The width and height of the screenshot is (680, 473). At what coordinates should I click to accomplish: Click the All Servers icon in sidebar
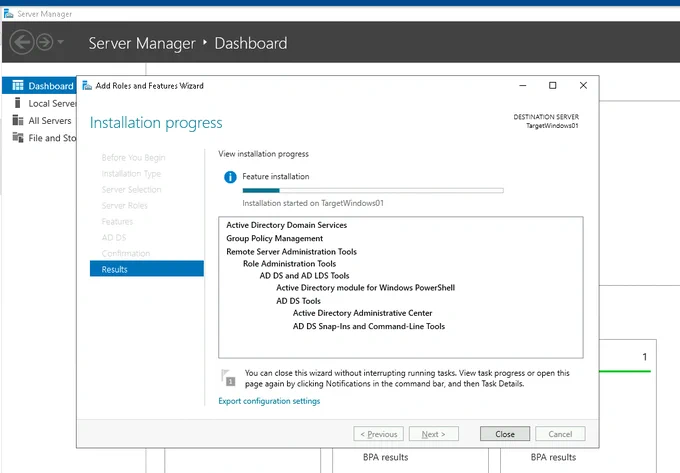point(18,120)
